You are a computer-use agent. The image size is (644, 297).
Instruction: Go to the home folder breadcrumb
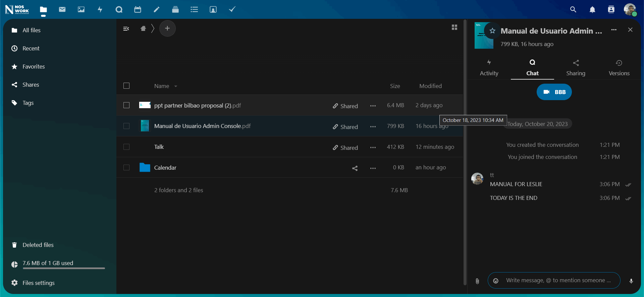coord(143,29)
